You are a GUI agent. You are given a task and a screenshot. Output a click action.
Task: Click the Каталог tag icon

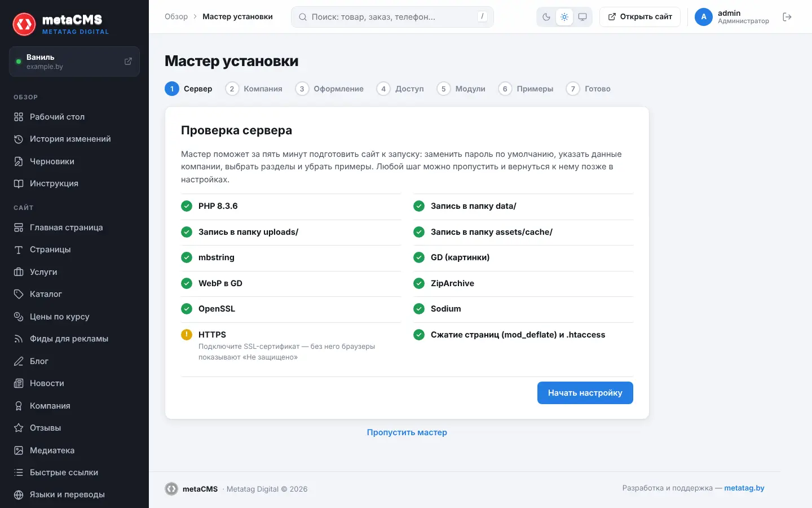tap(19, 294)
